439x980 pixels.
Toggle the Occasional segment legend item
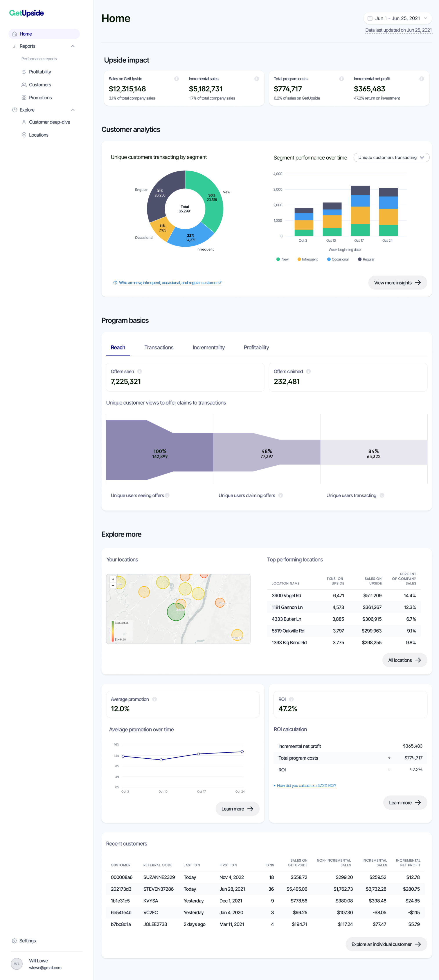[x=338, y=259]
